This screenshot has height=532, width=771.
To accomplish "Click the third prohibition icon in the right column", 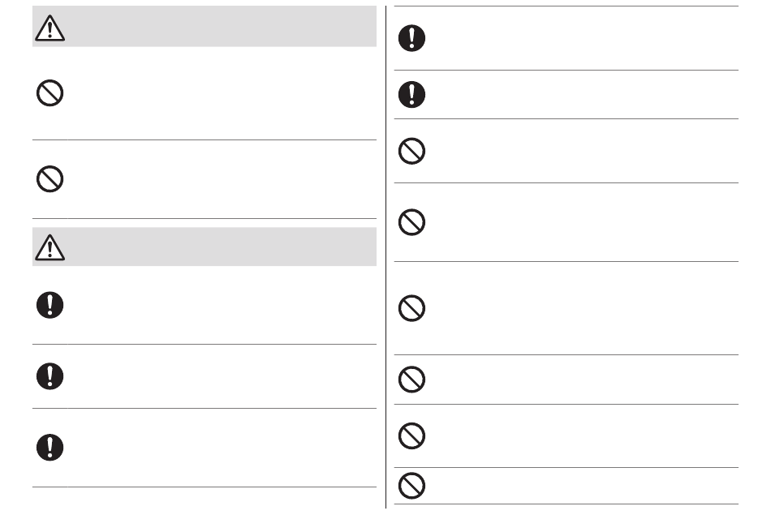I will pos(411,308).
